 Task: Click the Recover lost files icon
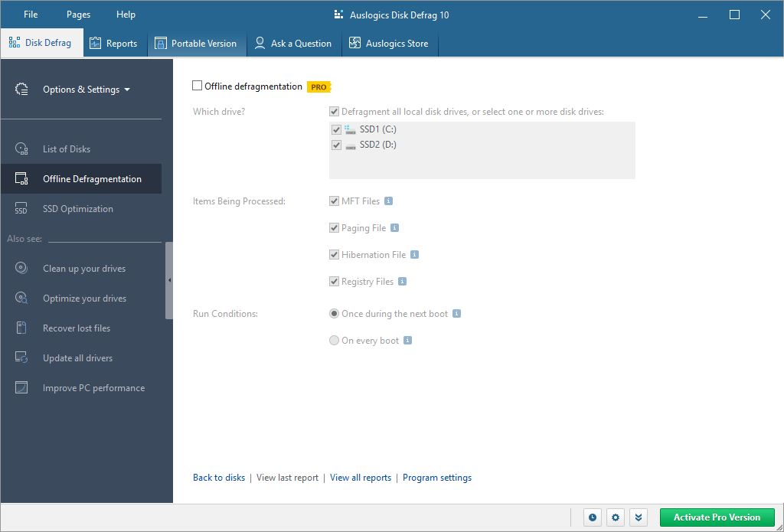(21, 328)
